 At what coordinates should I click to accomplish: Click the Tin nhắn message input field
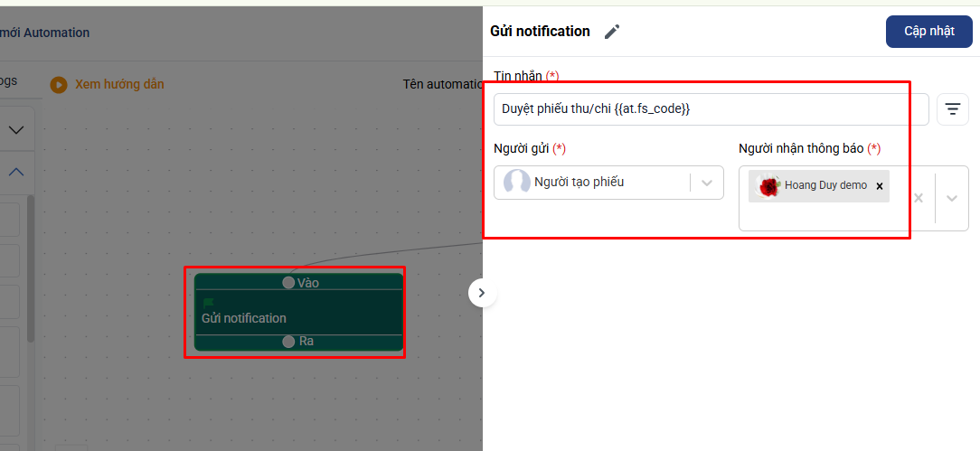[x=711, y=109]
